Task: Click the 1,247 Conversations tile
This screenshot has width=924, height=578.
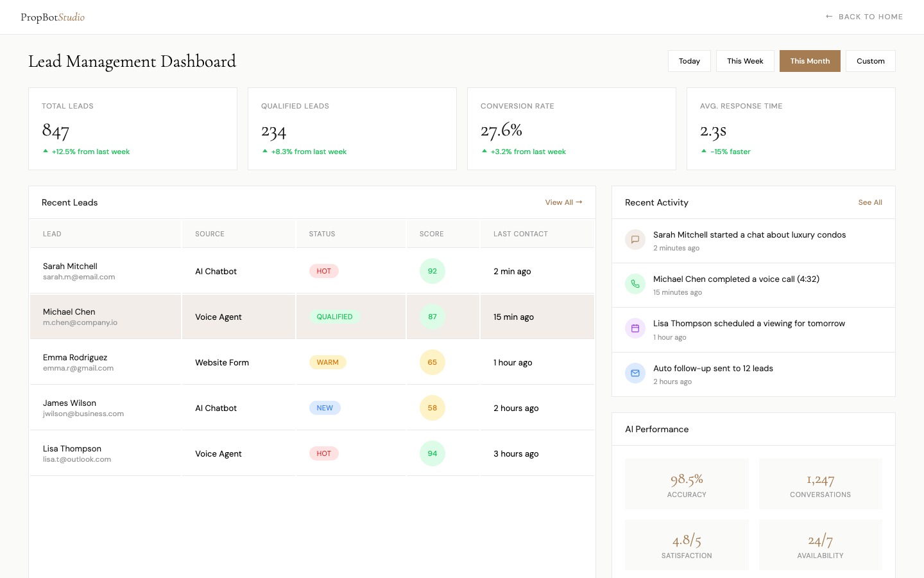Action: [821, 484]
